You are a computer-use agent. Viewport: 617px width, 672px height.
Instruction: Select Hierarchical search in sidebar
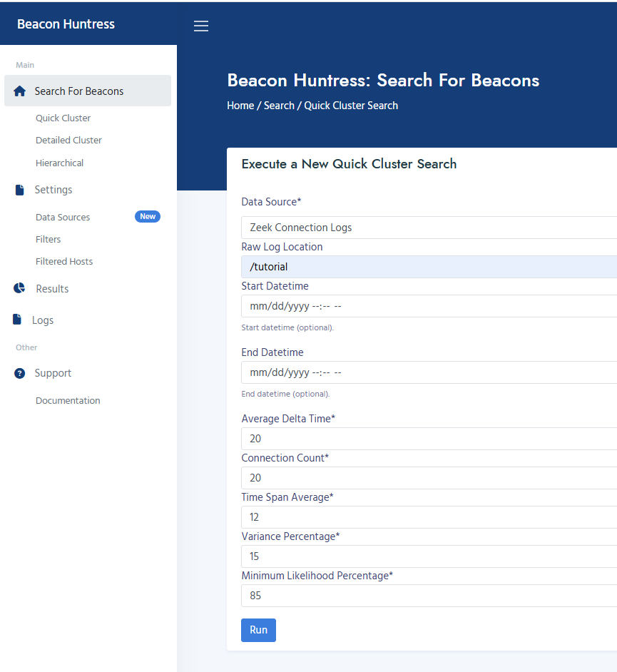click(x=59, y=163)
